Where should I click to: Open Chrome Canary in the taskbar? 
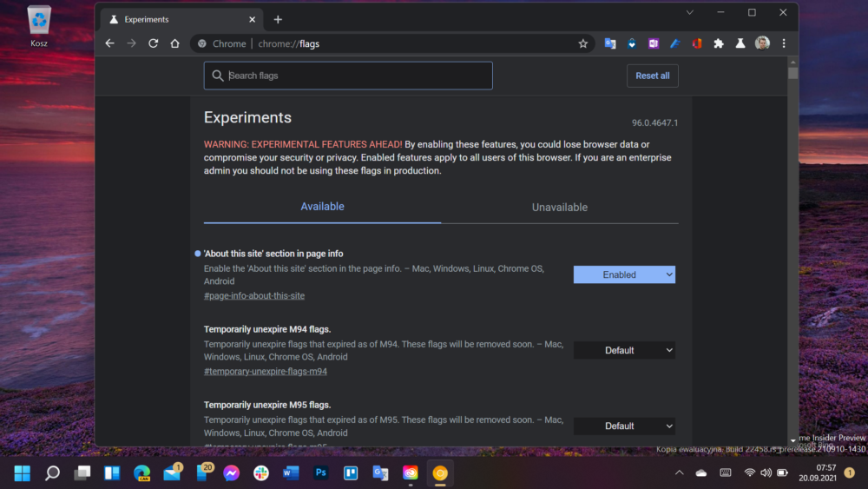pos(440,473)
